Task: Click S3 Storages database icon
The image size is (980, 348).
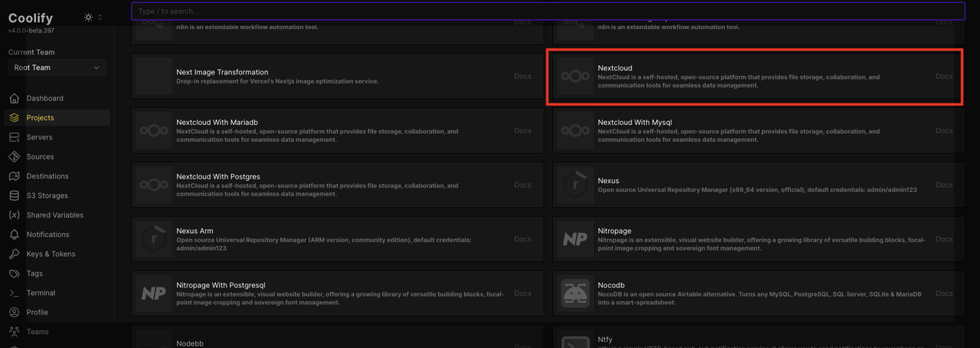Action: (x=14, y=195)
